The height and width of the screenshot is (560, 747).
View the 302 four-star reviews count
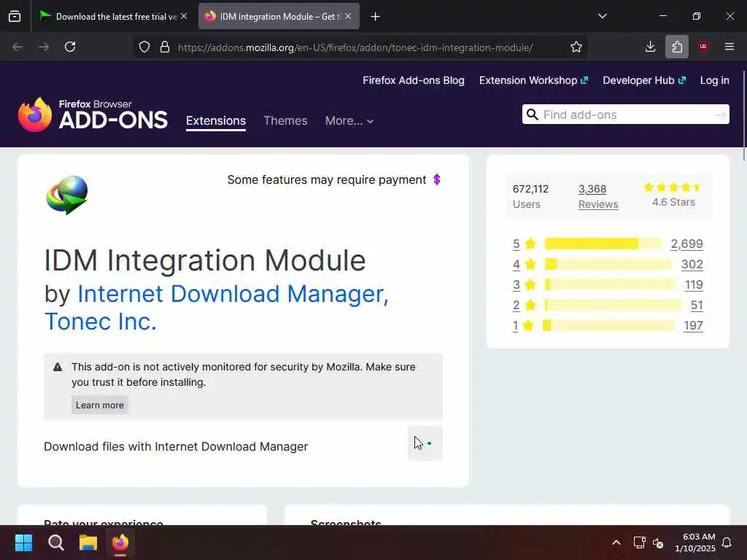click(x=692, y=264)
